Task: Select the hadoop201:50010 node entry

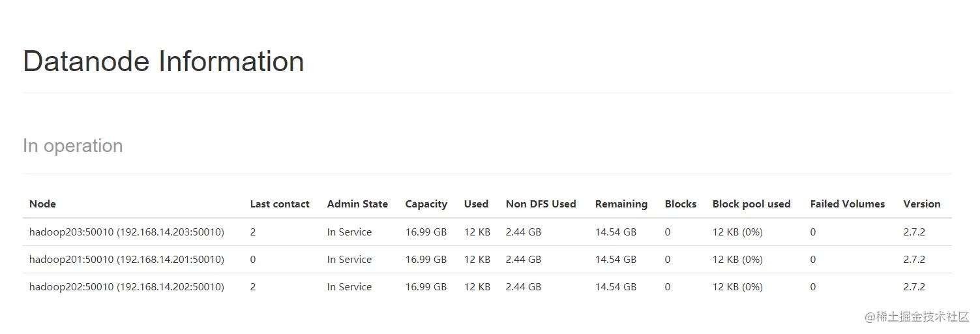Action: coord(126,260)
